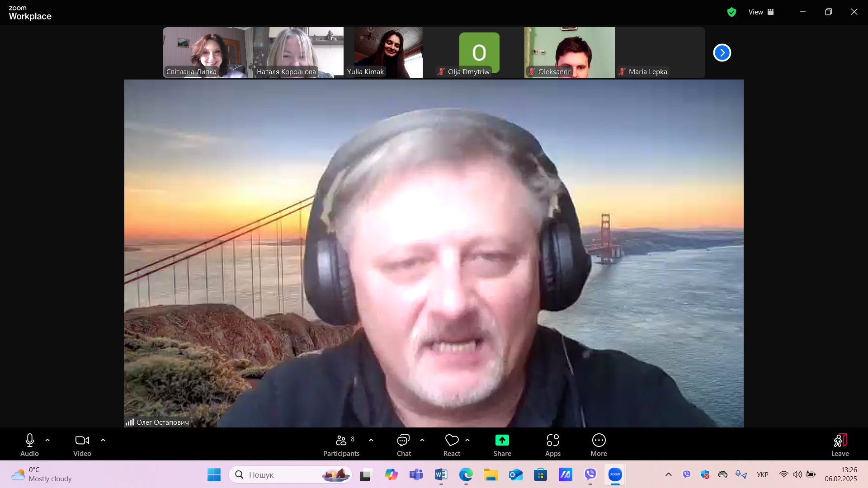Image resolution: width=868 pixels, height=488 pixels.
Task: Click the green encryption shield icon
Action: 731,12
